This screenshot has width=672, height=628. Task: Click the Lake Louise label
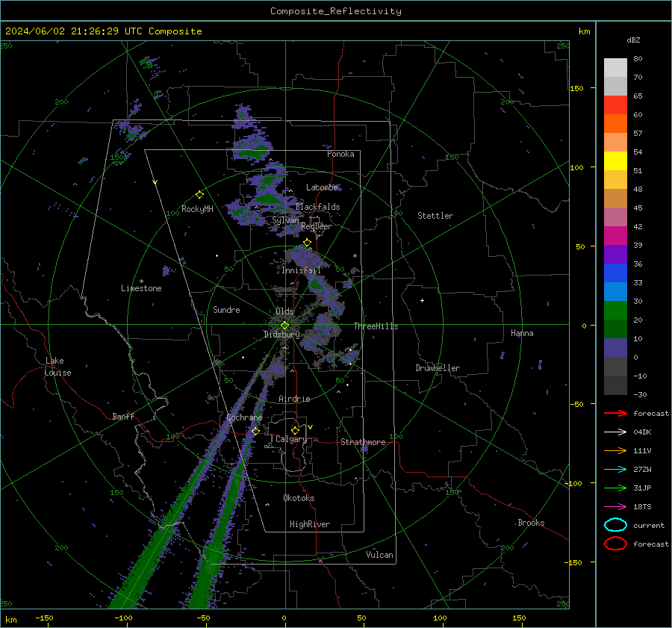(57, 367)
